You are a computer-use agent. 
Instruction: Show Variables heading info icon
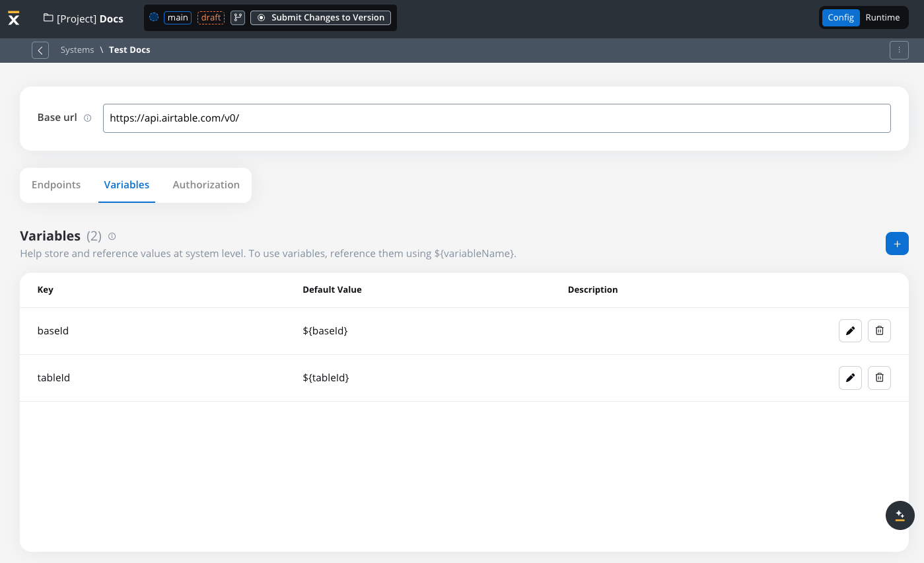pyautogui.click(x=112, y=237)
